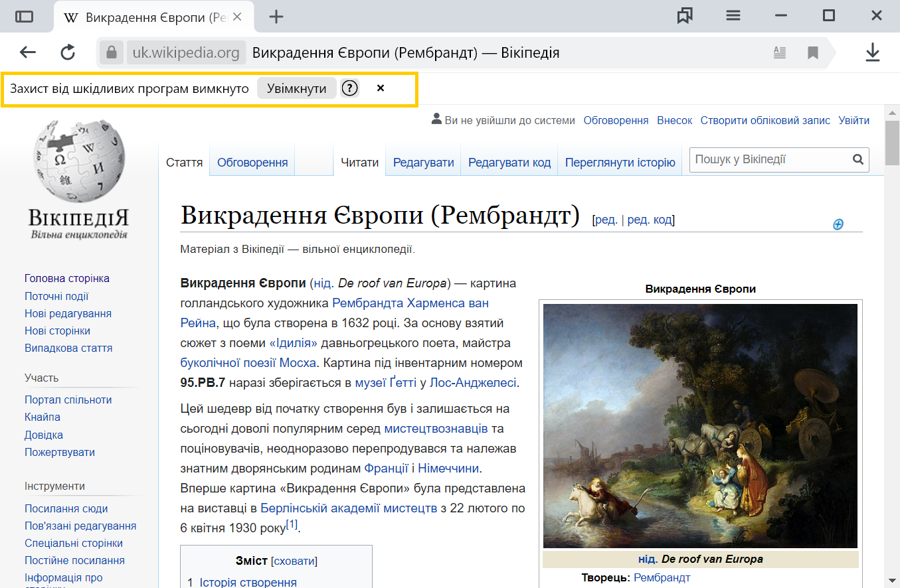Go back with the arrow icon
Screen dimensions: 900x588
coord(27,52)
